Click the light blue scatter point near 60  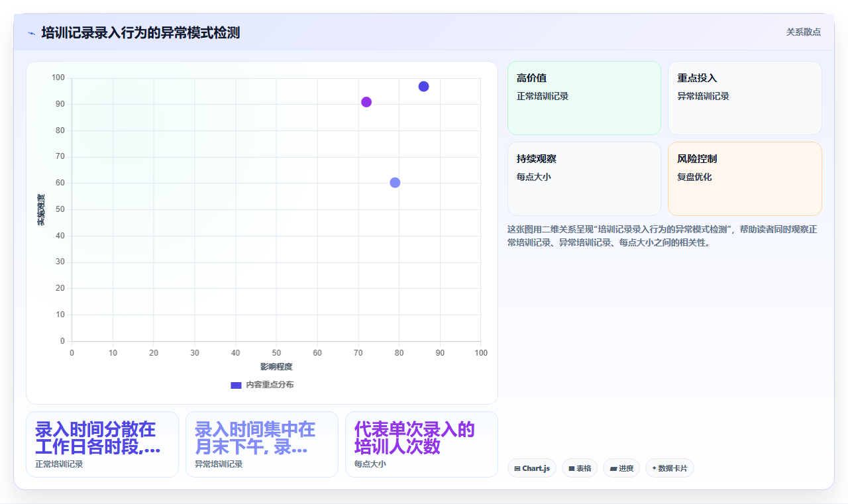click(395, 183)
